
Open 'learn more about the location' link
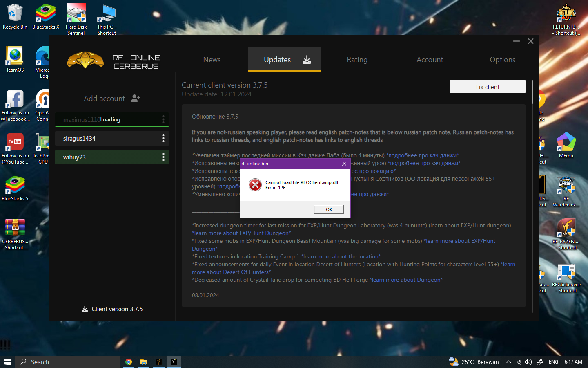(341, 256)
